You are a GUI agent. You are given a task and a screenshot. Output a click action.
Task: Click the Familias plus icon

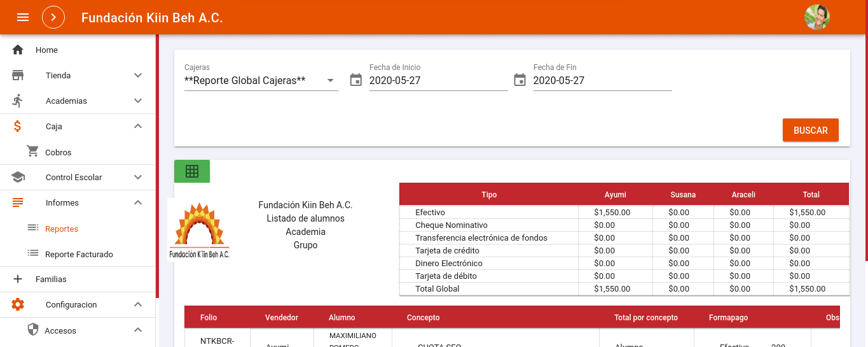click(18, 279)
